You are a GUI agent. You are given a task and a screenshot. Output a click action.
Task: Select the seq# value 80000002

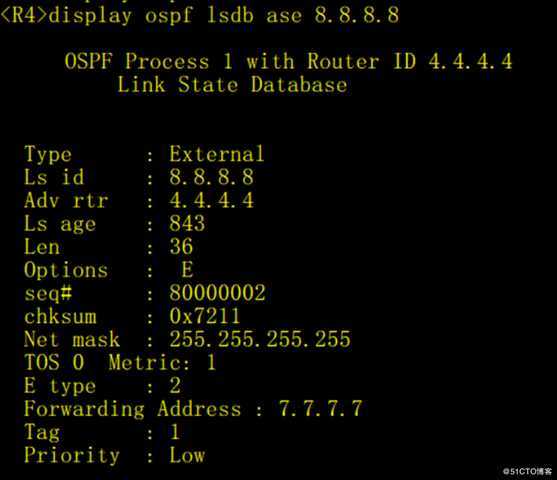click(x=217, y=293)
